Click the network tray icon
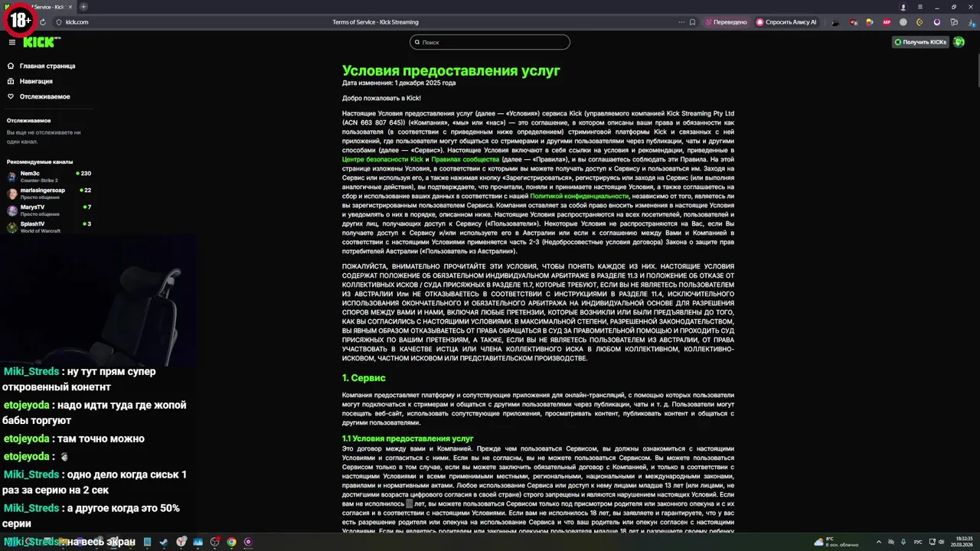This screenshot has height=551, width=980. coord(932,542)
